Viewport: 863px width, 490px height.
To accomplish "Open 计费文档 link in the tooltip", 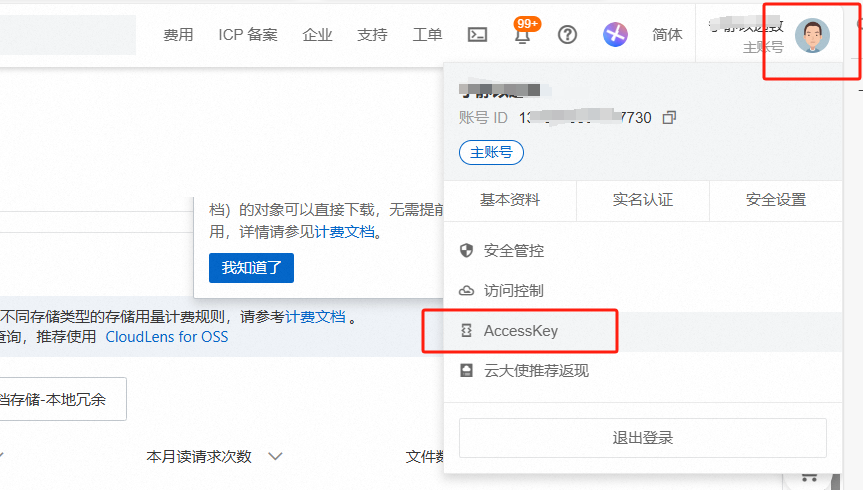I will pos(345,232).
